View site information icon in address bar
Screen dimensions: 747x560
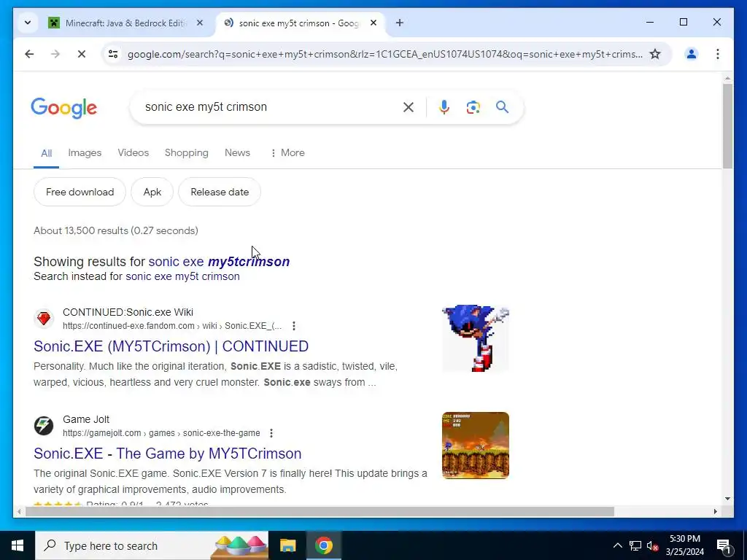point(113,54)
